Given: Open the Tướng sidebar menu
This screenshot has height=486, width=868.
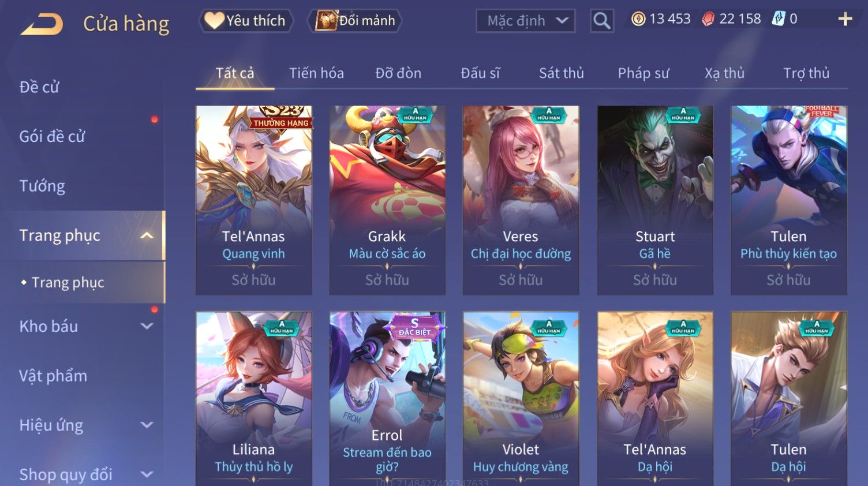Looking at the screenshot, I should click(42, 186).
